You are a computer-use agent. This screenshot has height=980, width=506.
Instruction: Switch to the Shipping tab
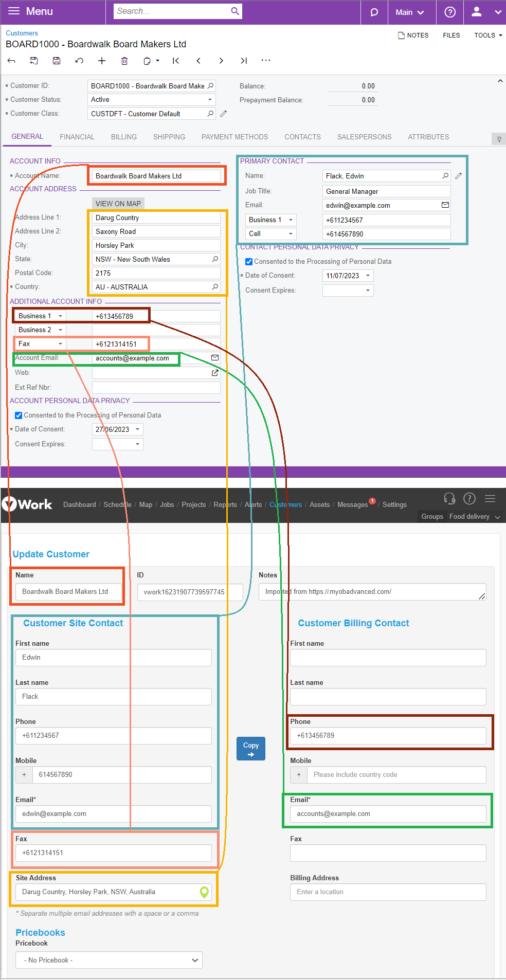coord(169,137)
